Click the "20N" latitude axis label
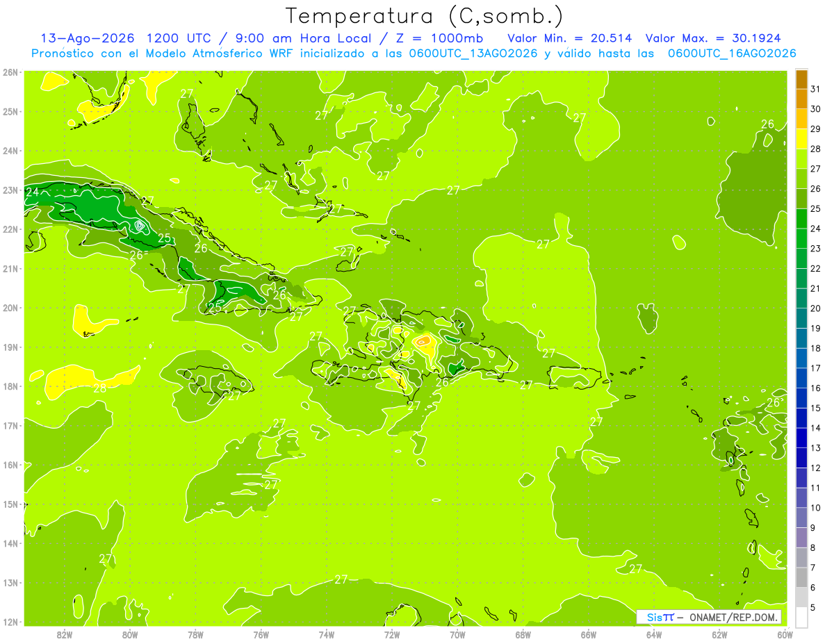 click(x=10, y=308)
